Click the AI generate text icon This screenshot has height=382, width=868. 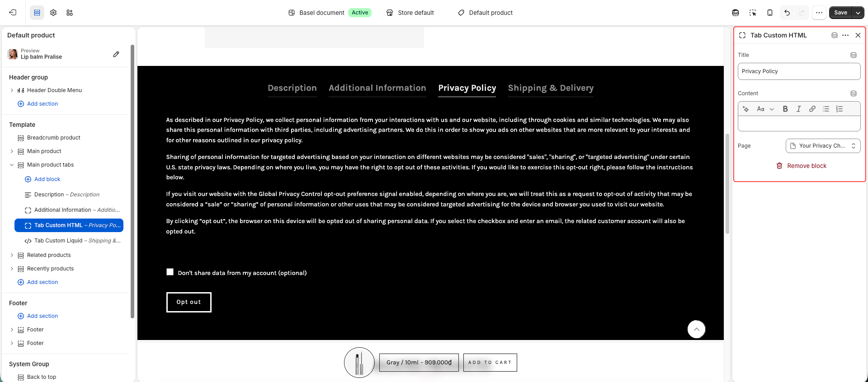coord(746,109)
